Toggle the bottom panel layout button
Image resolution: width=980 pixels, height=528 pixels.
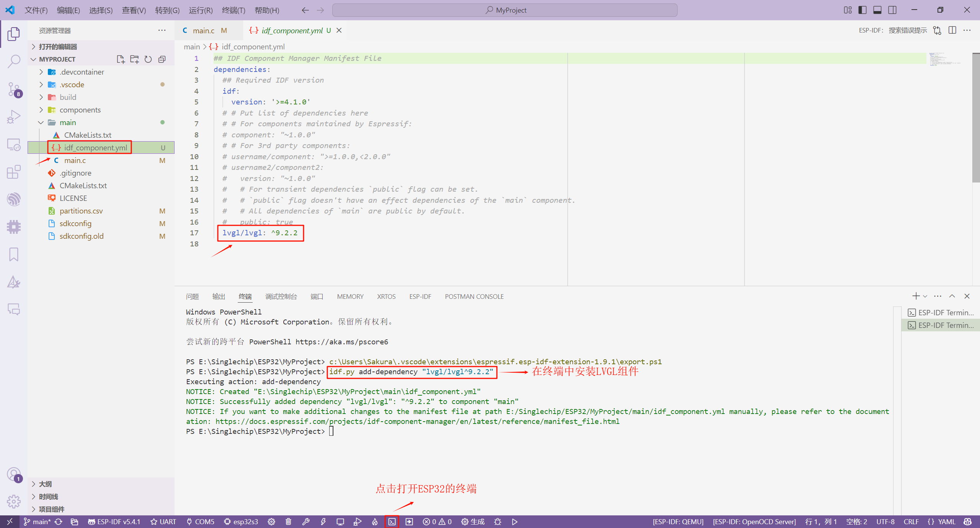pos(877,10)
